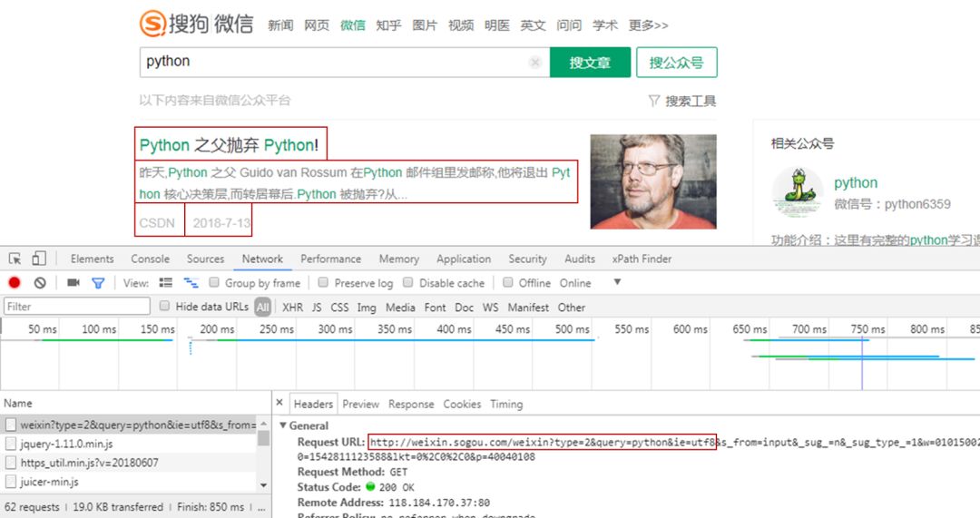Toggle the device toolbar icon in DevTools

point(39,258)
